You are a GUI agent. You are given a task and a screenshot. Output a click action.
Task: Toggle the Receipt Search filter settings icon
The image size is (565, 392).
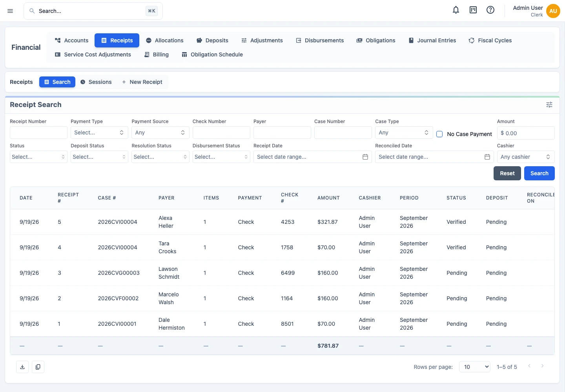click(x=549, y=105)
